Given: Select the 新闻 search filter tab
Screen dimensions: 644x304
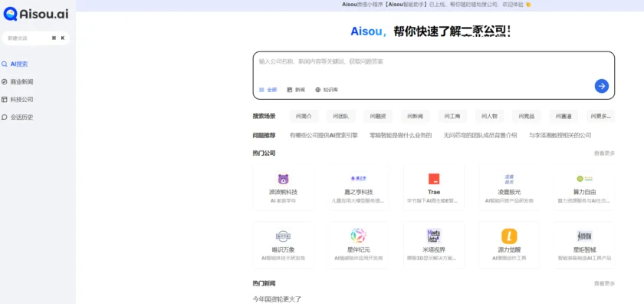Looking at the screenshot, I should pyautogui.click(x=296, y=90).
